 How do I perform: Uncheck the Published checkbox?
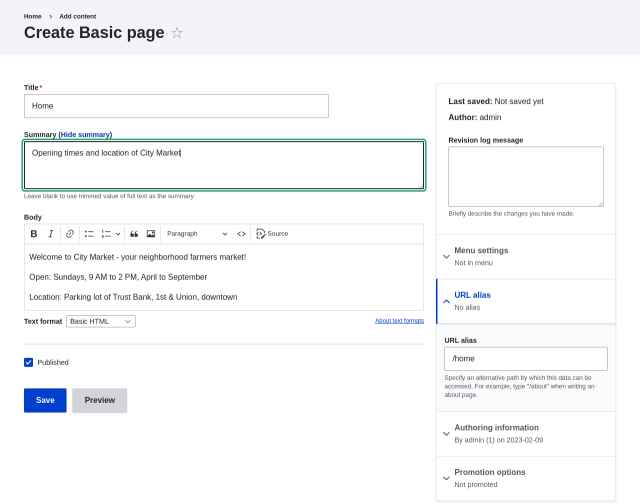29,362
